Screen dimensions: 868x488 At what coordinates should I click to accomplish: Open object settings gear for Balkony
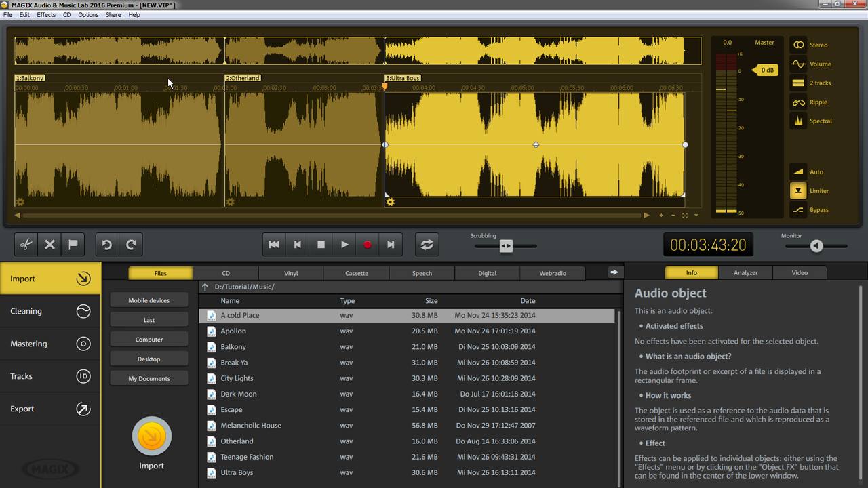pos(20,202)
